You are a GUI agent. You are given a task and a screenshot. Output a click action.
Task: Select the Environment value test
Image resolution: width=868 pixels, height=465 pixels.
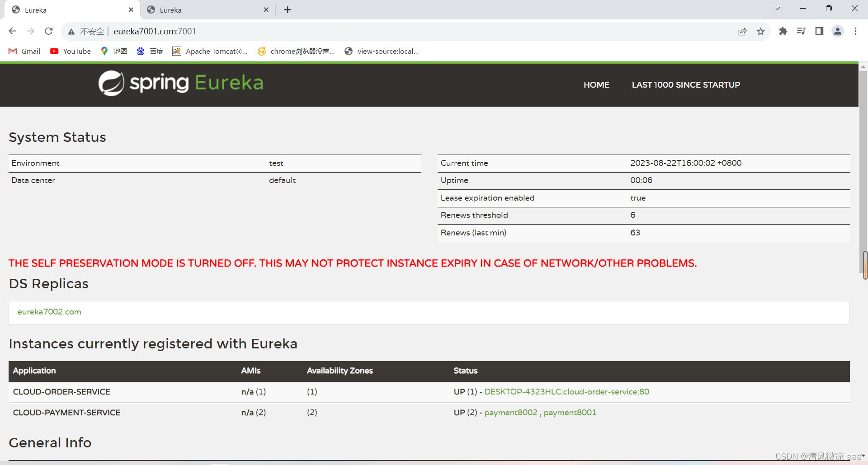pyautogui.click(x=276, y=163)
